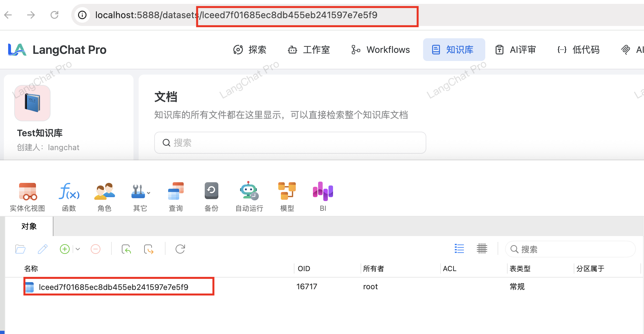The height and width of the screenshot is (334, 644).
Task: Click the BI chart icon
Action: click(323, 192)
